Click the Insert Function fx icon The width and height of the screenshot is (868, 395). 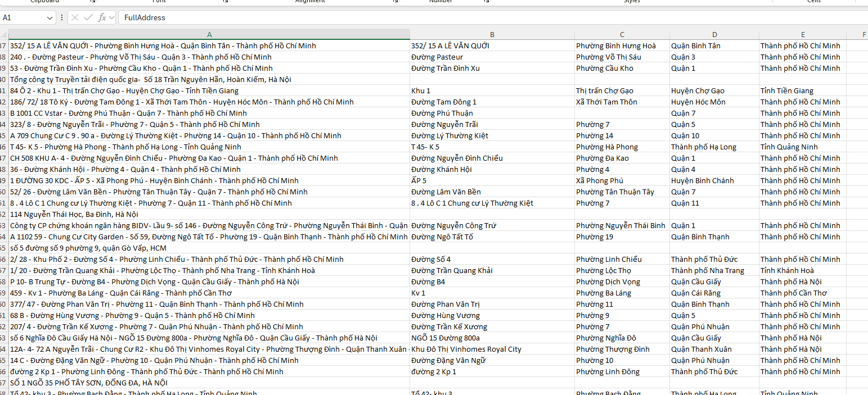(x=102, y=17)
